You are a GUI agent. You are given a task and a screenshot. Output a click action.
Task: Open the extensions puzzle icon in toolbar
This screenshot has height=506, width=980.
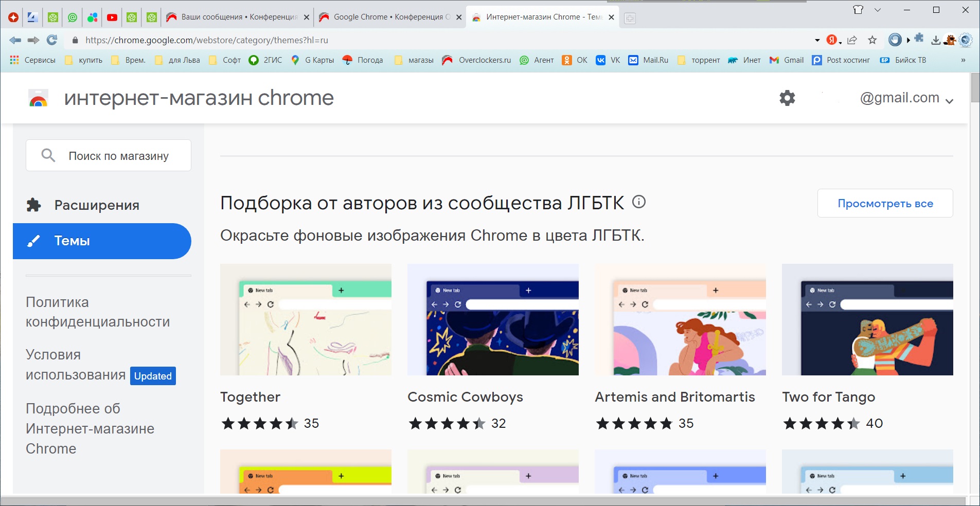(919, 39)
